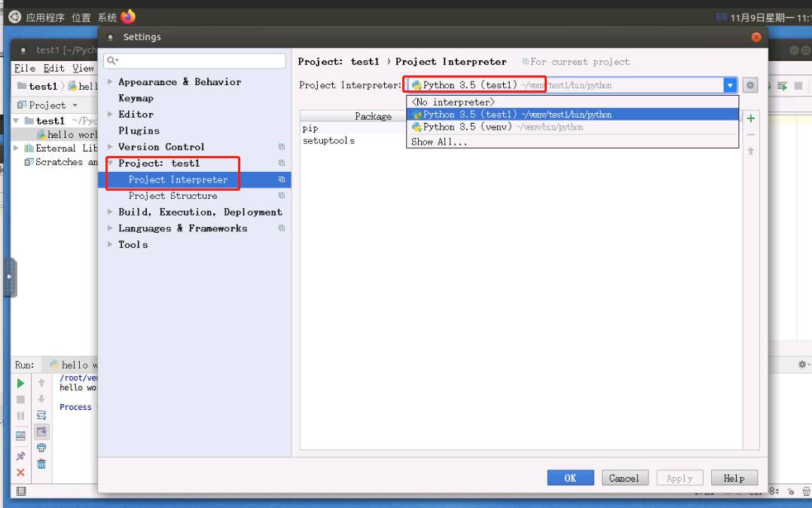Click the gray stop icon in Run panel
The height and width of the screenshot is (508, 812).
[x=21, y=399]
